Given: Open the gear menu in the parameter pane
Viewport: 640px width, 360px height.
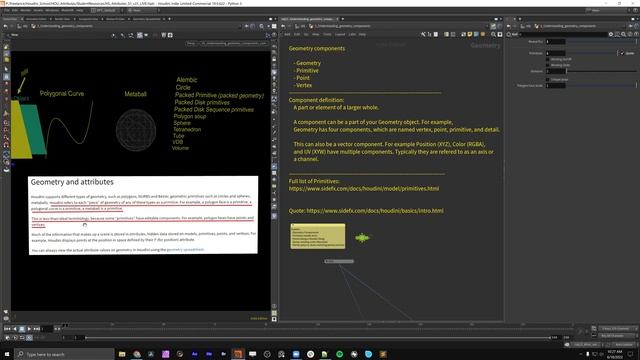Looking at the screenshot, I should click(x=611, y=35).
